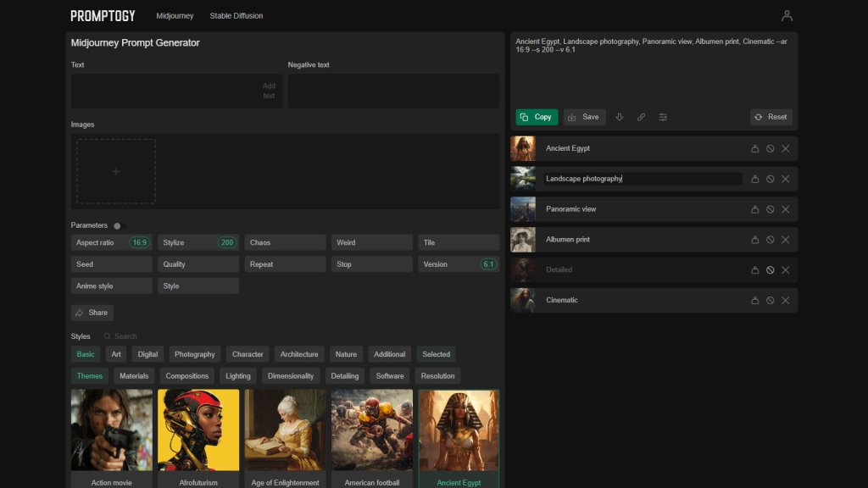Click the add image placeholder box

pyautogui.click(x=116, y=171)
